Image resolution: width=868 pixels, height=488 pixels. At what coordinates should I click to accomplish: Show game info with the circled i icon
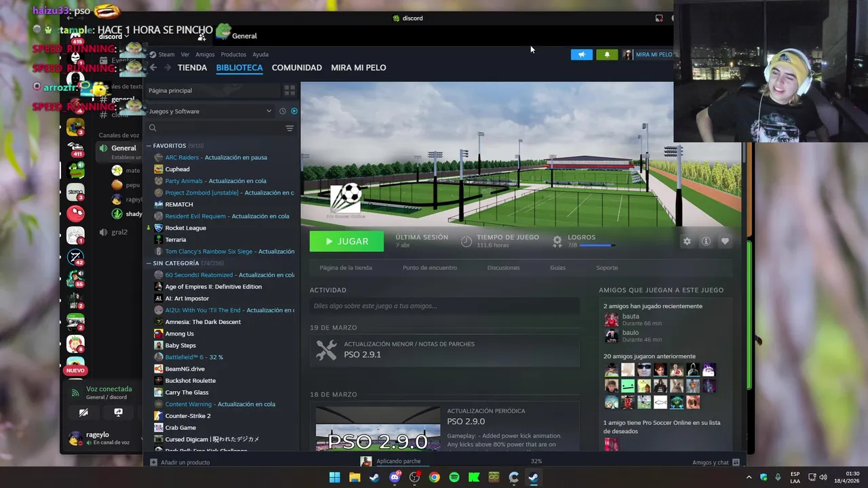[x=706, y=241]
